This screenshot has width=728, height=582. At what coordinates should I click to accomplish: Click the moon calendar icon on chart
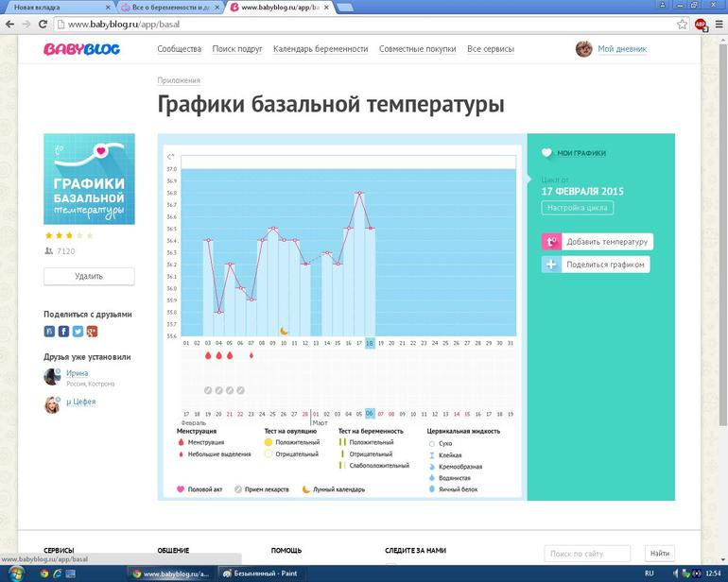[283, 331]
